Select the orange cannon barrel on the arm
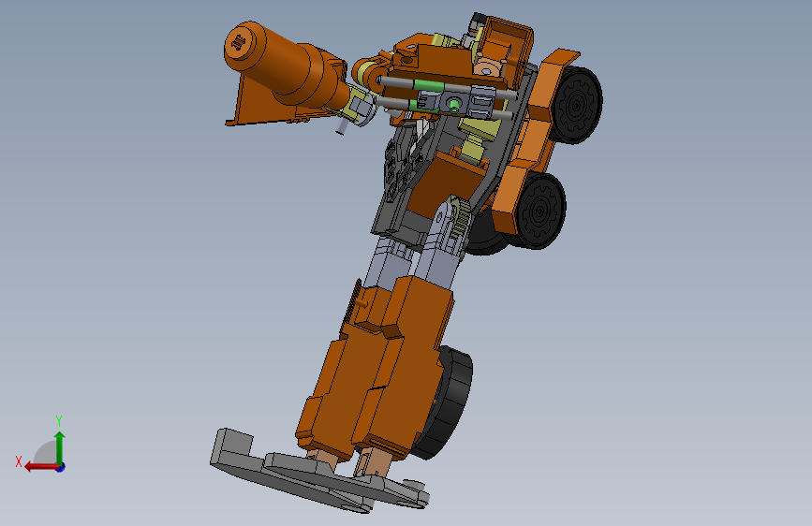 point(286,66)
